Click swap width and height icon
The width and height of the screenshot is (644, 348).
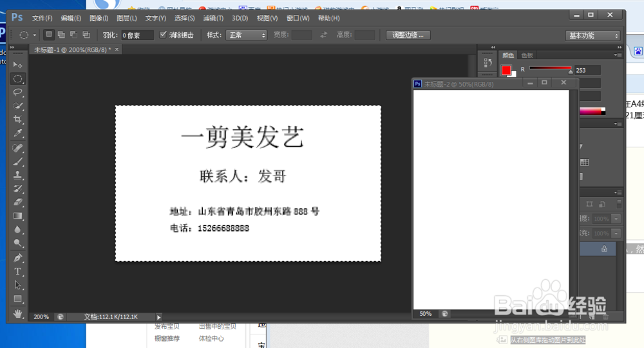(x=324, y=35)
